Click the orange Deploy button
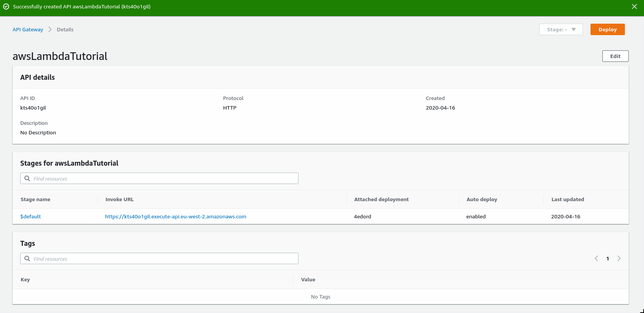644x313 pixels. [607, 29]
